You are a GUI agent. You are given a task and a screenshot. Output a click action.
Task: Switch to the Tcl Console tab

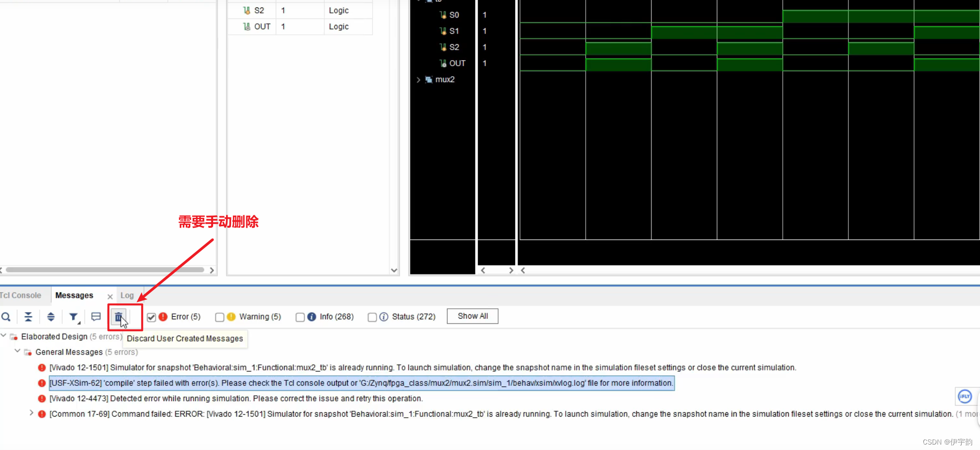(20, 295)
